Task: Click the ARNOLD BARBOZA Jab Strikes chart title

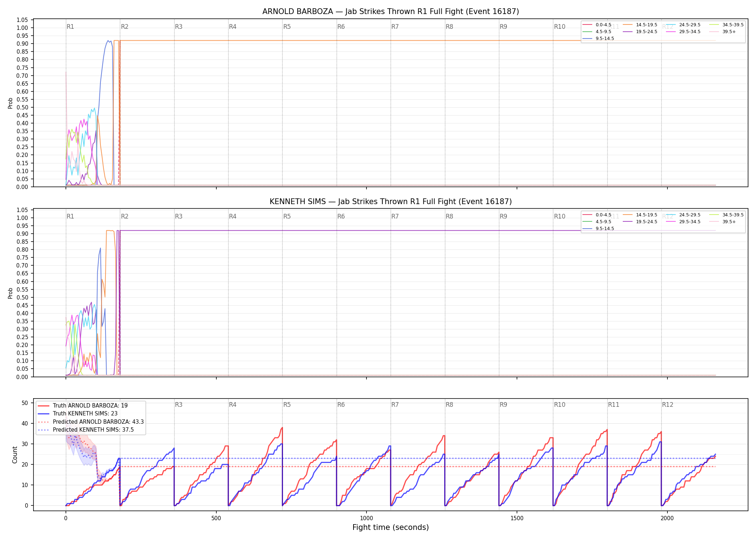Action: pyautogui.click(x=391, y=12)
